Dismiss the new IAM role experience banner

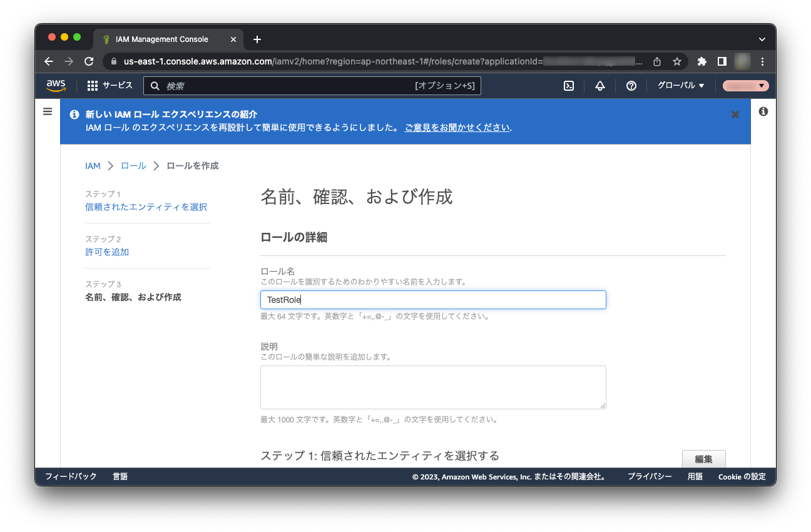tap(735, 115)
